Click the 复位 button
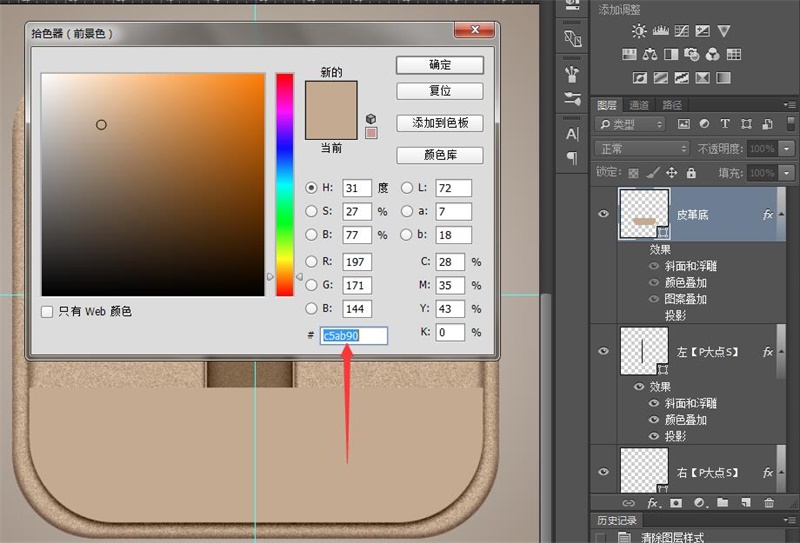 click(440, 91)
